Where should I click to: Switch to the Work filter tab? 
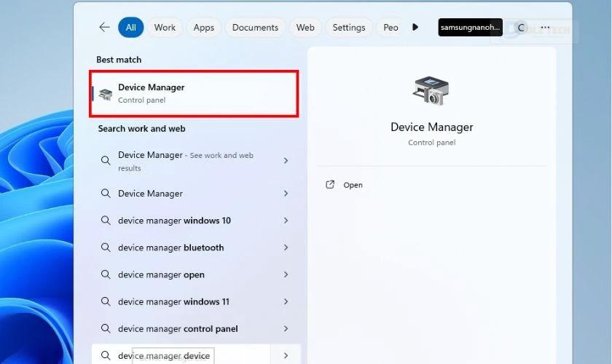coord(165,28)
